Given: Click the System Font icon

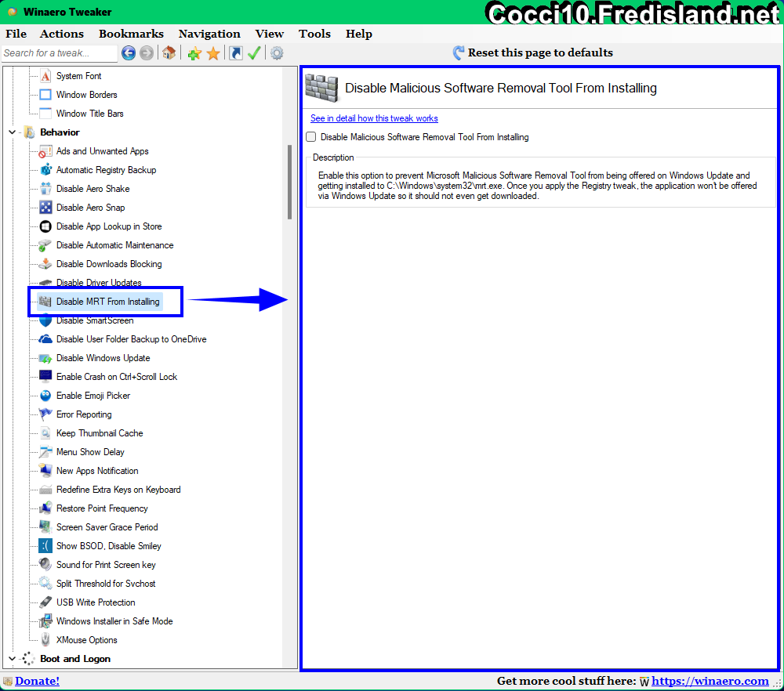Looking at the screenshot, I should [45, 76].
